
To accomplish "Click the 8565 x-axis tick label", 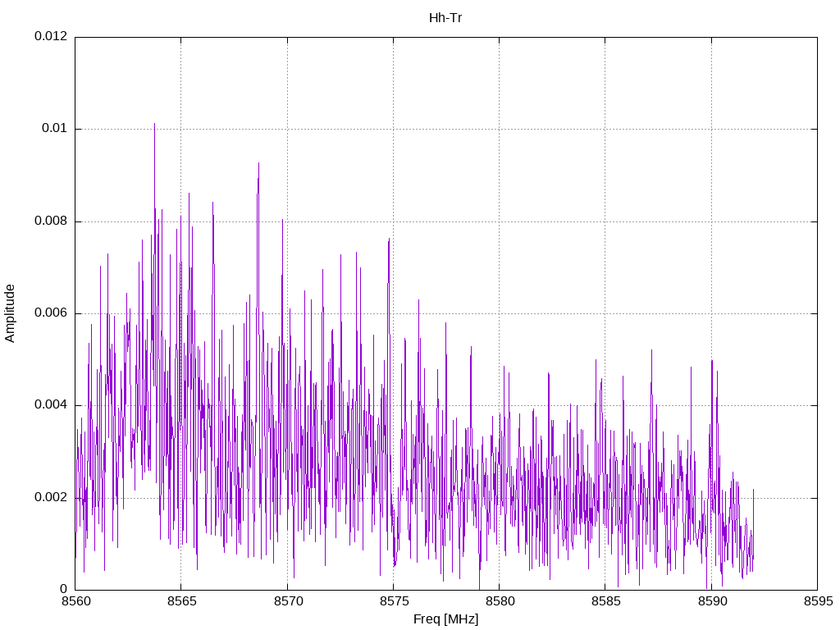I will (181, 601).
